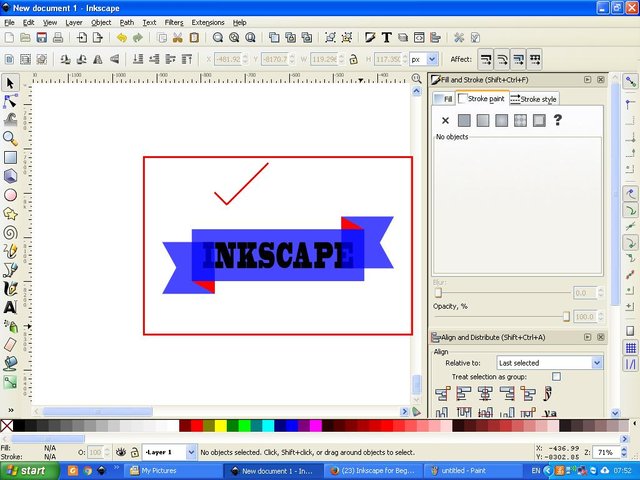Collapse the Align and Distribute panel
Image resolution: width=640 pixels, height=480 pixels.
click(587, 337)
